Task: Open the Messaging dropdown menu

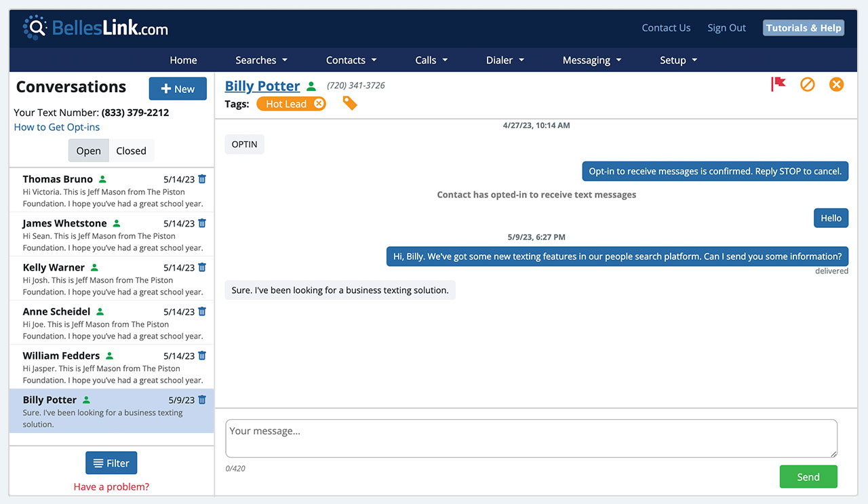Action: 591,60
